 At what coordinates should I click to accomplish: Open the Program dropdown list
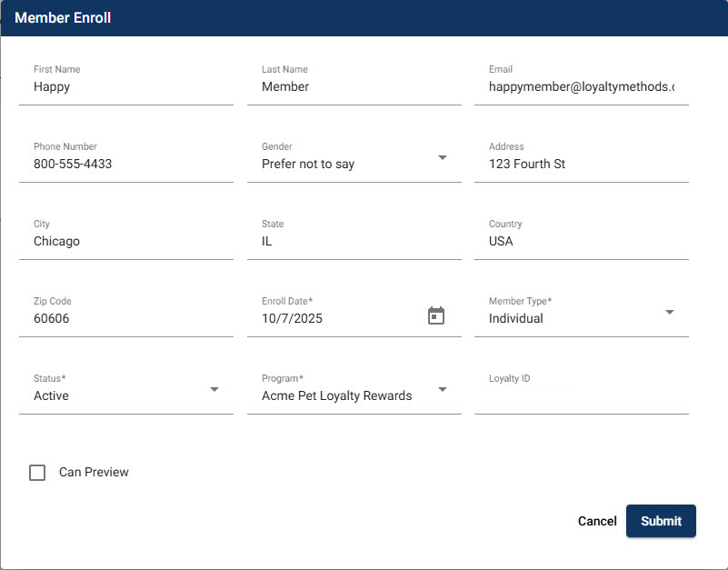point(443,390)
